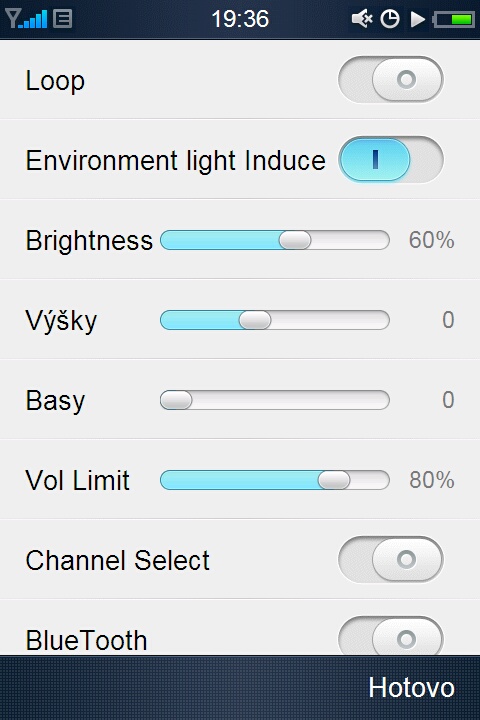The width and height of the screenshot is (480, 720).
Task: Tap the Vol Limit 80% value label
Action: (431, 480)
